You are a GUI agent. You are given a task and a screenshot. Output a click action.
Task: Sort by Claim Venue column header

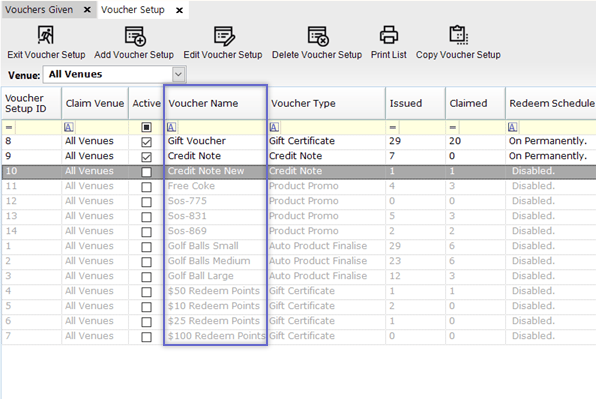point(95,103)
